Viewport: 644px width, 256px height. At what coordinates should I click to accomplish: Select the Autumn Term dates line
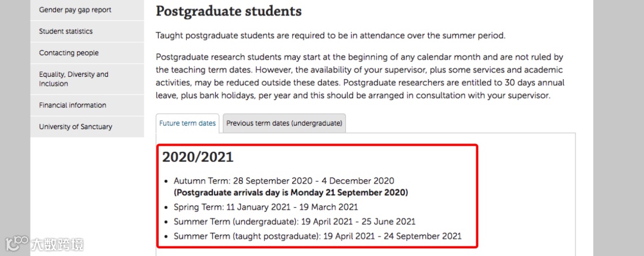(x=284, y=181)
